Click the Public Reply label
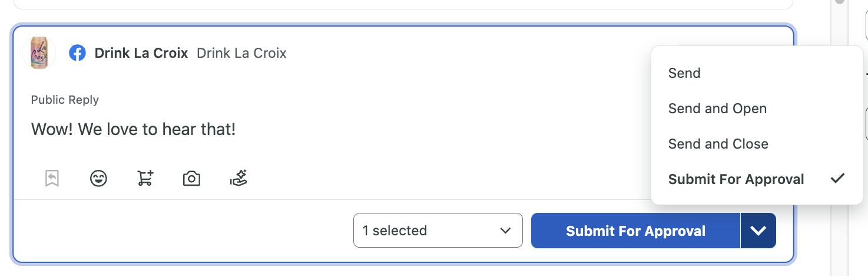Image resolution: width=868 pixels, height=276 pixels. (65, 100)
